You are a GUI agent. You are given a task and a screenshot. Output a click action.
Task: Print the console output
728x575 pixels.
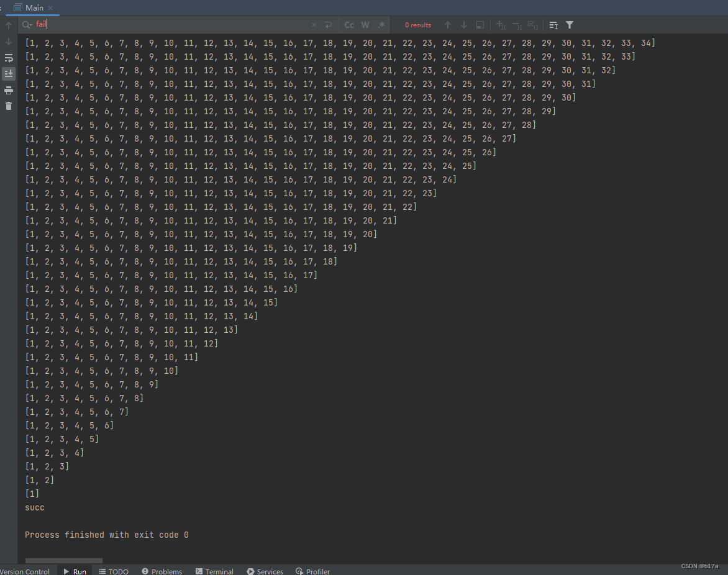click(x=9, y=90)
